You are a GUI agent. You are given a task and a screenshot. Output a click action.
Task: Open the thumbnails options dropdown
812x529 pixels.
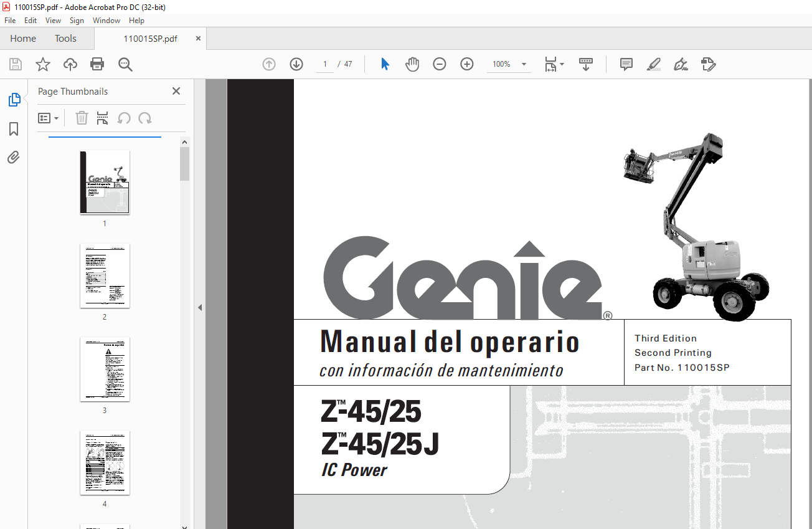coord(48,118)
